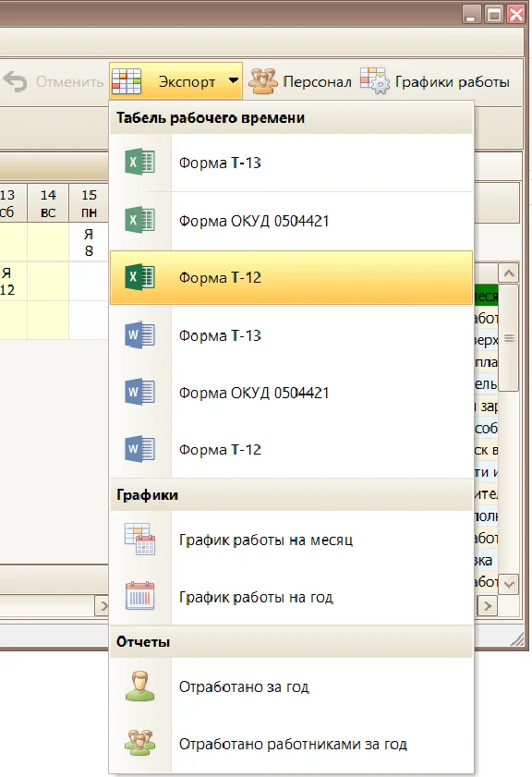Screen dimensions: 532x777
Task: Open Графики работы from the toolbar
Action: pyautogui.click(x=452, y=81)
